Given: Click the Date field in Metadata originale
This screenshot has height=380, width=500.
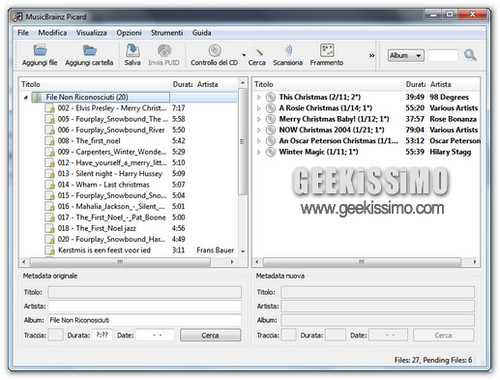Looking at the screenshot, I should [155, 335].
